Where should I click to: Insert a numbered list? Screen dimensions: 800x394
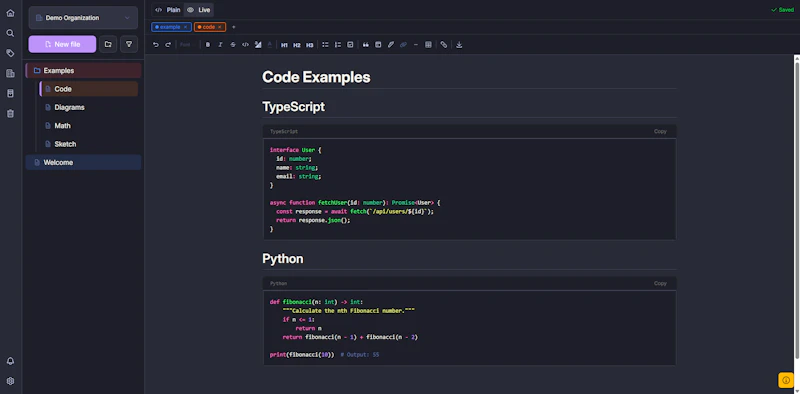[x=338, y=45]
